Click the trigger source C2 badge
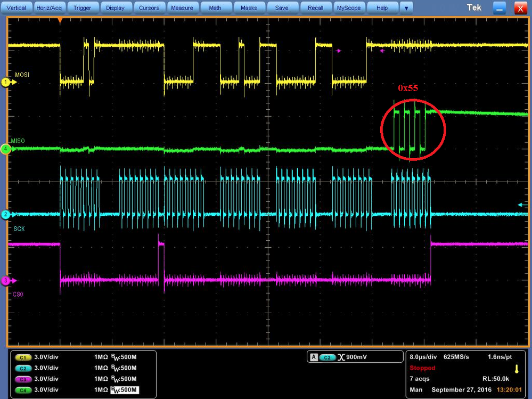The width and height of the screenshot is (532, 399). pos(327,357)
